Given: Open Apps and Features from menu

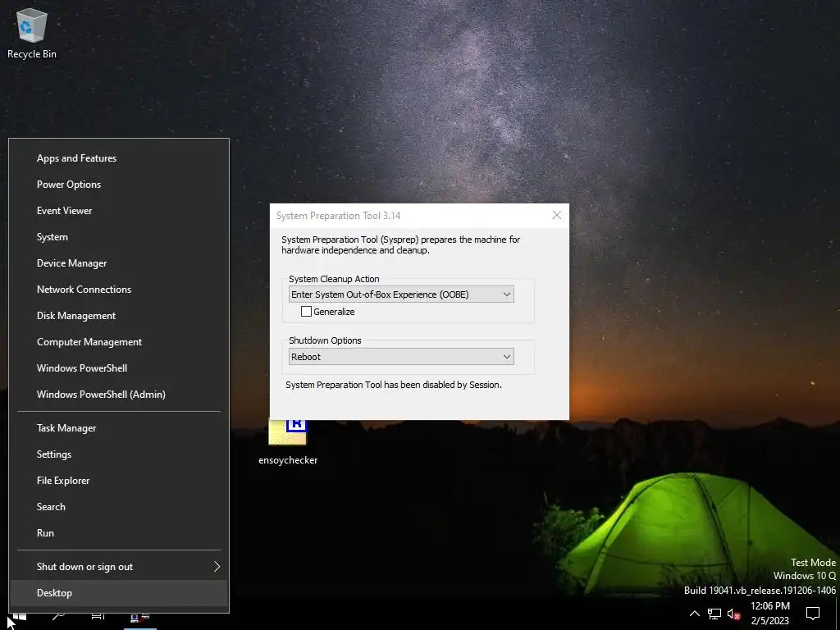Looking at the screenshot, I should tap(119, 158).
